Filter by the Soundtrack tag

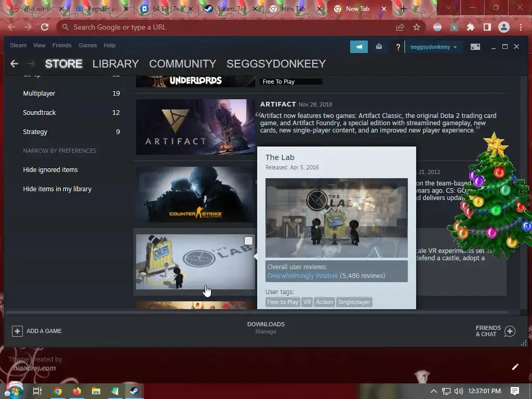click(x=71, y=113)
